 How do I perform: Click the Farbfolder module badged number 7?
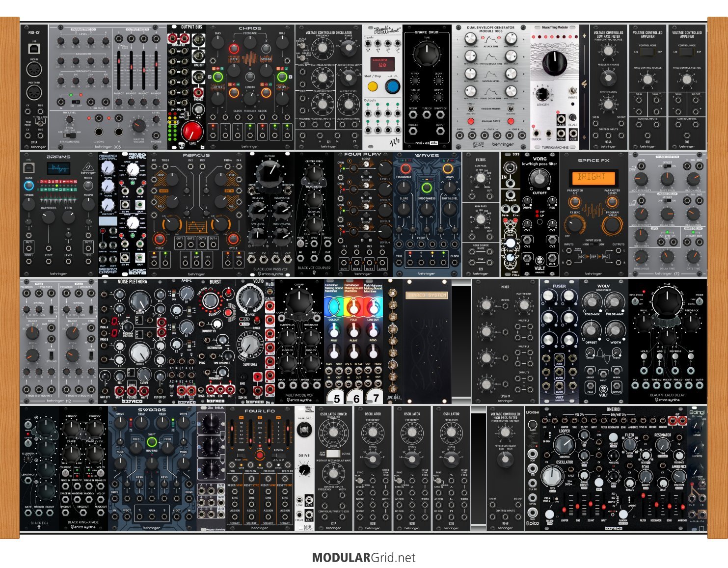(373, 341)
